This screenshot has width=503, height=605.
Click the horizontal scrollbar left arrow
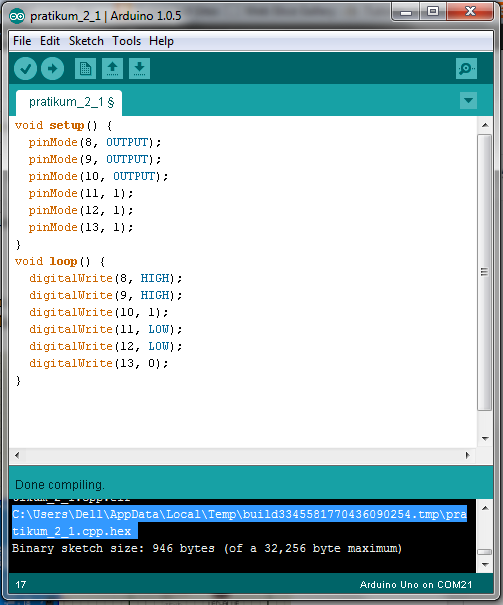(x=17, y=455)
